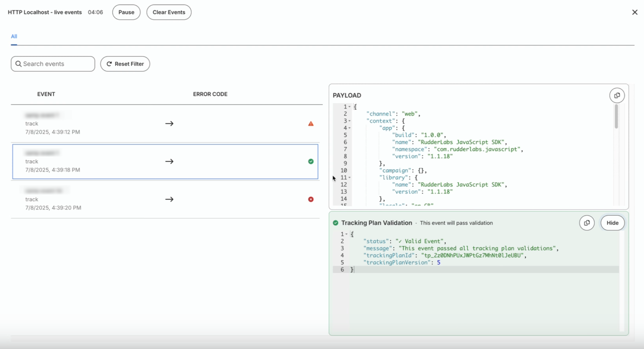Click the 04:06 timer text

coord(95,12)
